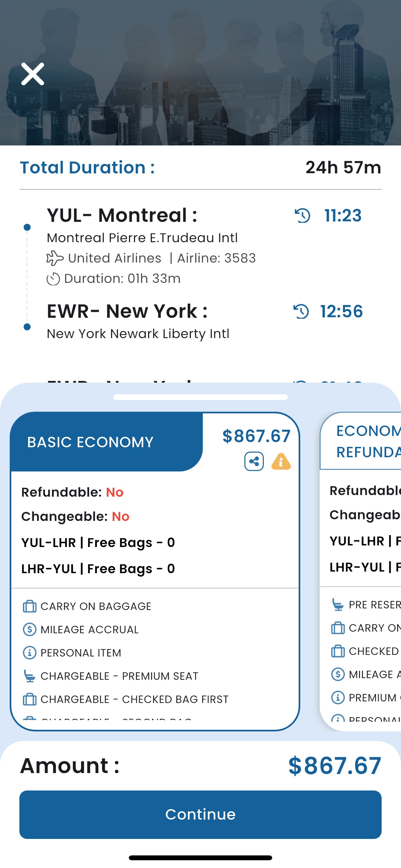401x868 pixels.
Task: Select the Basic Economy fare header
Action: (x=107, y=442)
